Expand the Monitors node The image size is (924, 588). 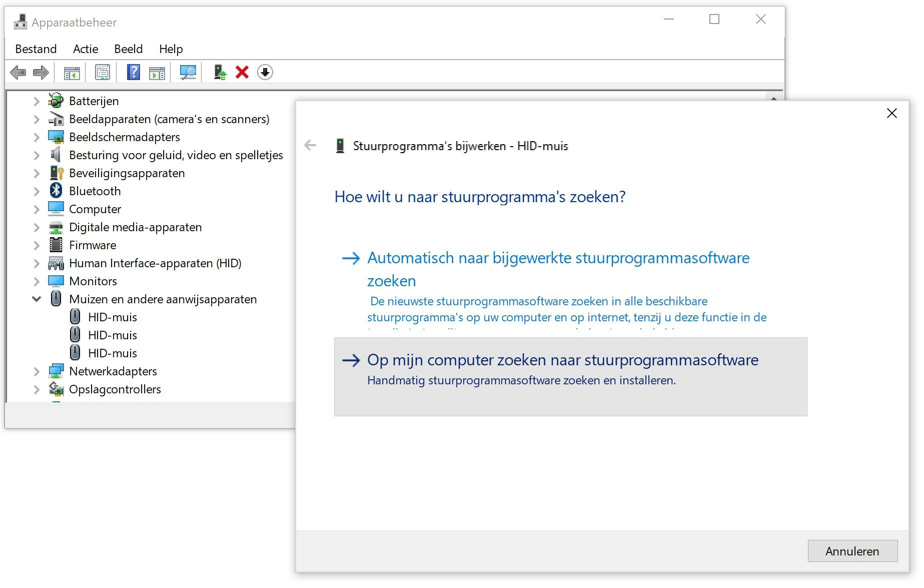point(36,281)
